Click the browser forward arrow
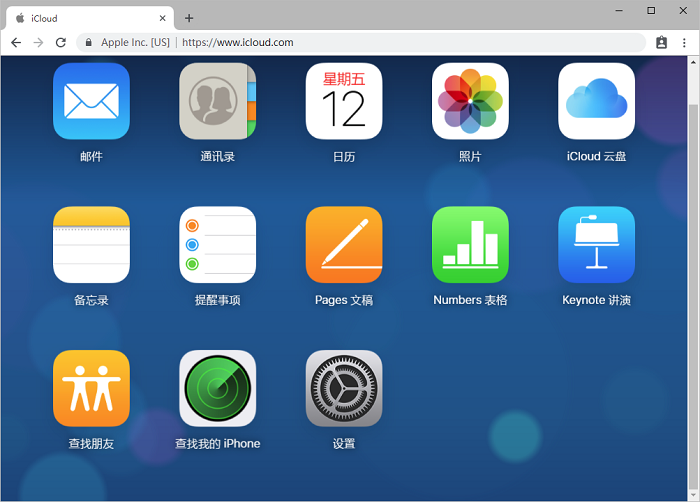The width and height of the screenshot is (700, 502). [x=38, y=42]
